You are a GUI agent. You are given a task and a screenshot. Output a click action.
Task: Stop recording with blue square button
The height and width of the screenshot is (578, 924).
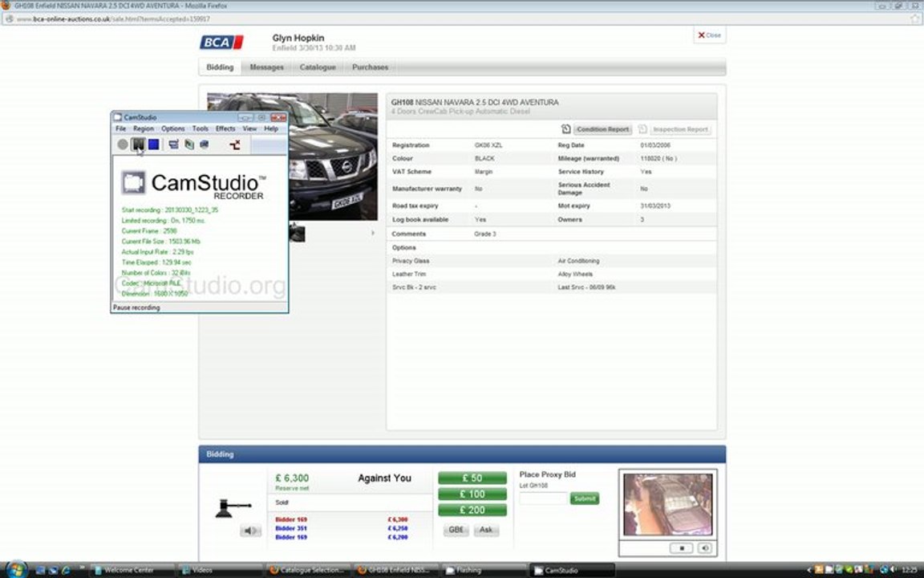(x=154, y=144)
